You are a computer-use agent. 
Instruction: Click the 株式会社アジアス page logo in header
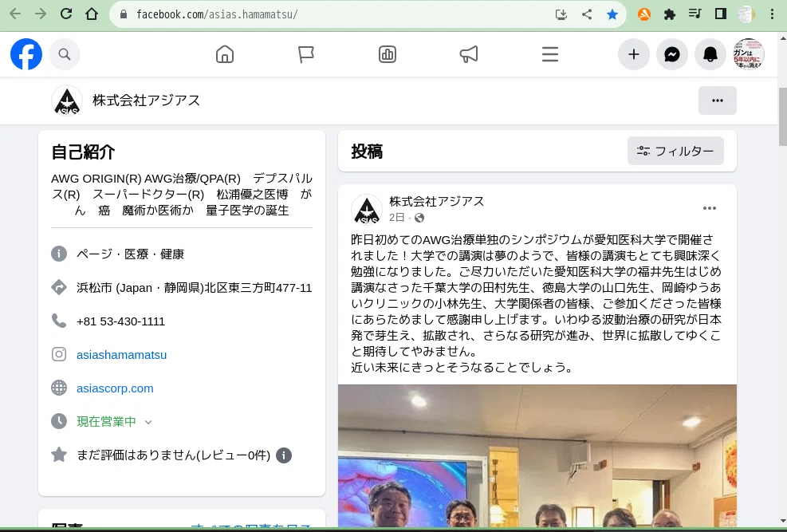(67, 100)
